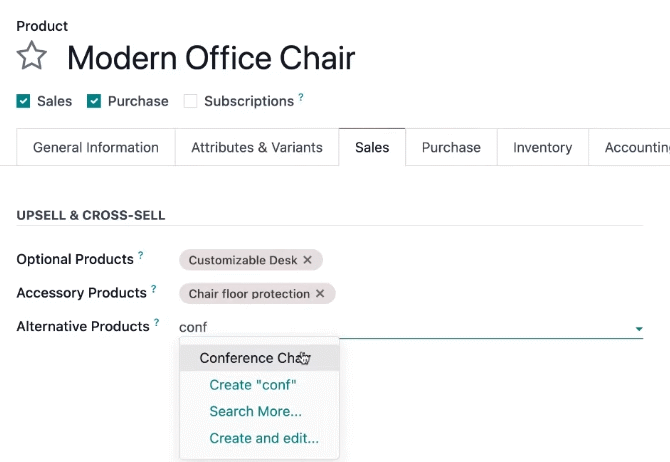Toggle the Alternative Products dropdown arrow
This screenshot has width=670, height=462.
[639, 329]
